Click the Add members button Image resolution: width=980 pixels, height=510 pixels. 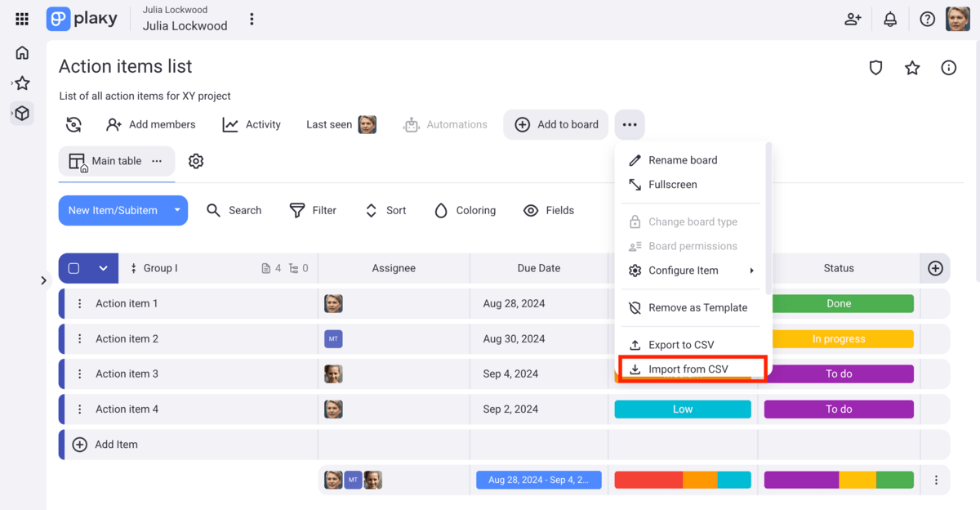pos(151,124)
